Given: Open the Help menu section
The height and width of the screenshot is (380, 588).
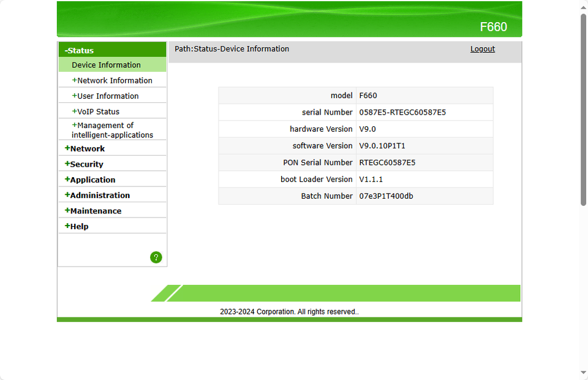Looking at the screenshot, I should coord(78,227).
